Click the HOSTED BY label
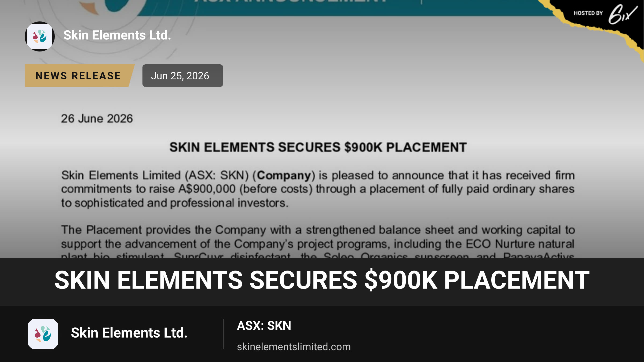 point(588,13)
